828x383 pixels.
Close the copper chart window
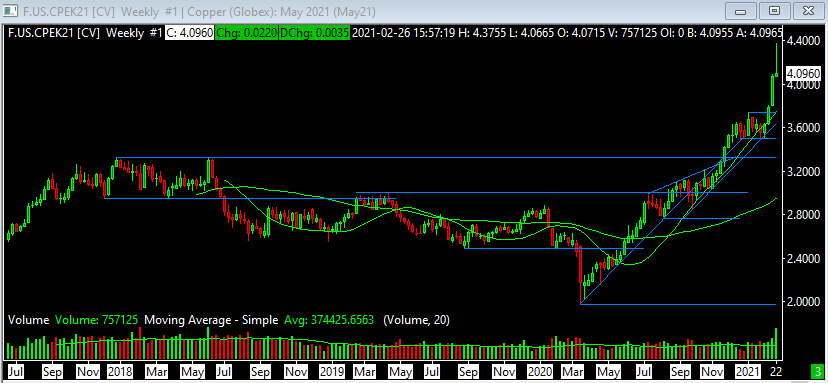807,11
